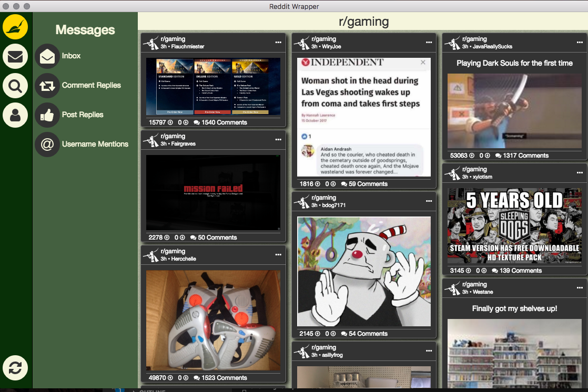Open the game shelves photo
Screen dimensions: 588x392
coord(514,354)
